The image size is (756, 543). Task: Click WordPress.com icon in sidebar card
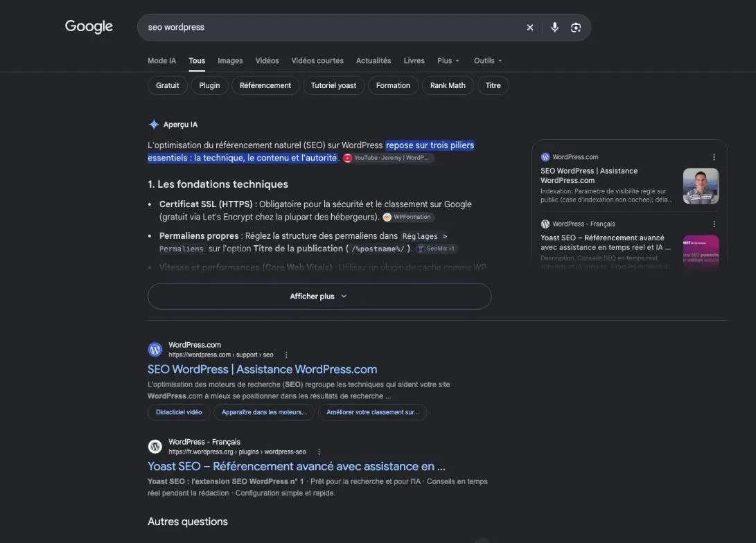pos(545,157)
